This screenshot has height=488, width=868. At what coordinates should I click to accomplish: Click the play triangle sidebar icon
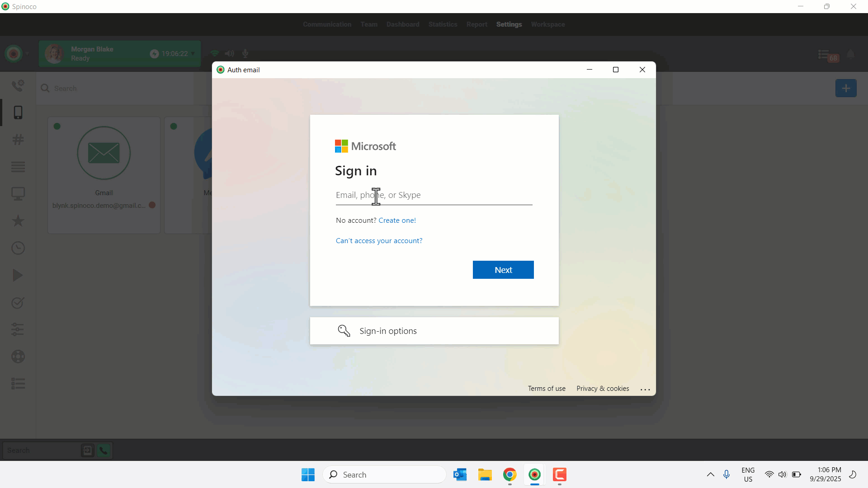pos(18,275)
